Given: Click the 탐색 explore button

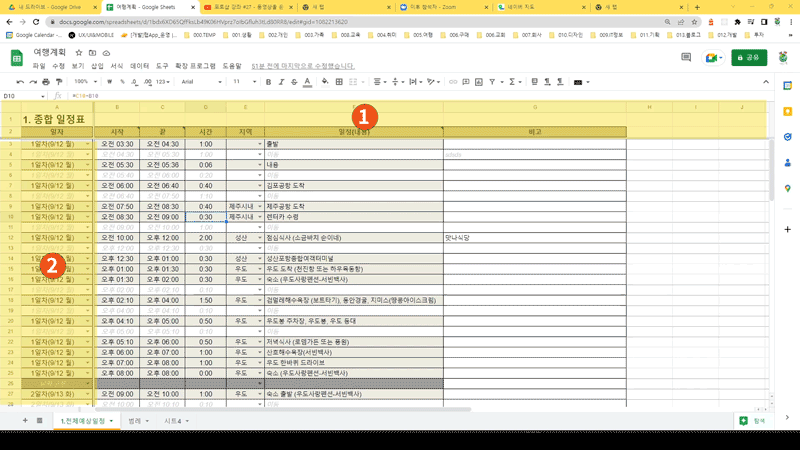Looking at the screenshot, I should pyautogui.click(x=753, y=420).
